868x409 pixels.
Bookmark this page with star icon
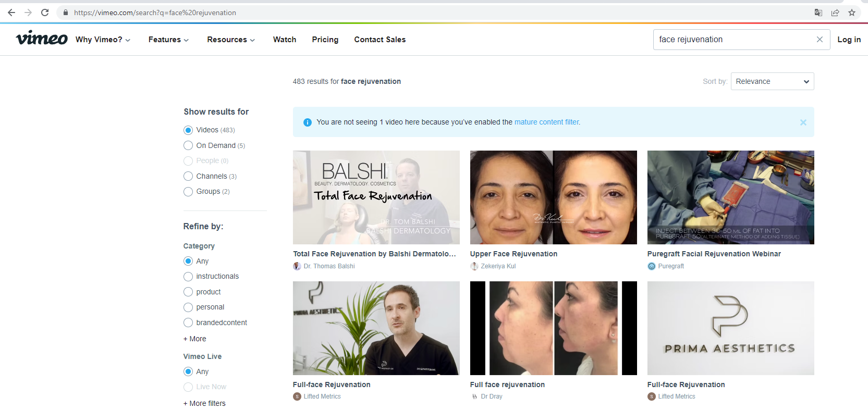(852, 13)
